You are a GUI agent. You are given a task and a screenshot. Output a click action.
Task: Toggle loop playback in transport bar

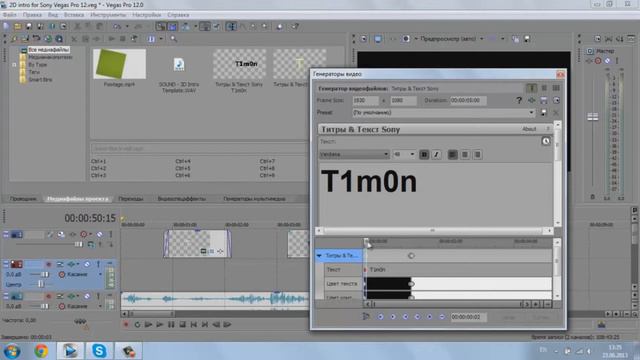coord(137,324)
